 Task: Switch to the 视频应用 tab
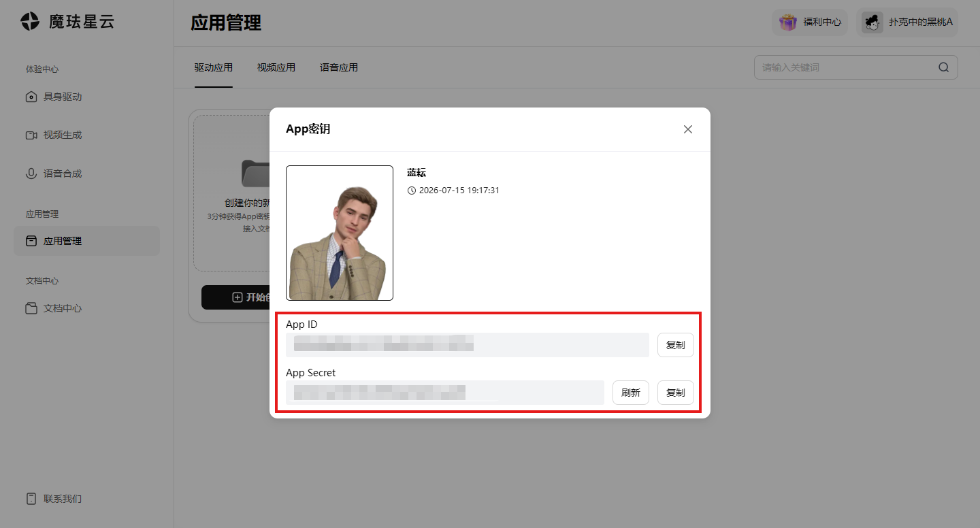click(276, 67)
